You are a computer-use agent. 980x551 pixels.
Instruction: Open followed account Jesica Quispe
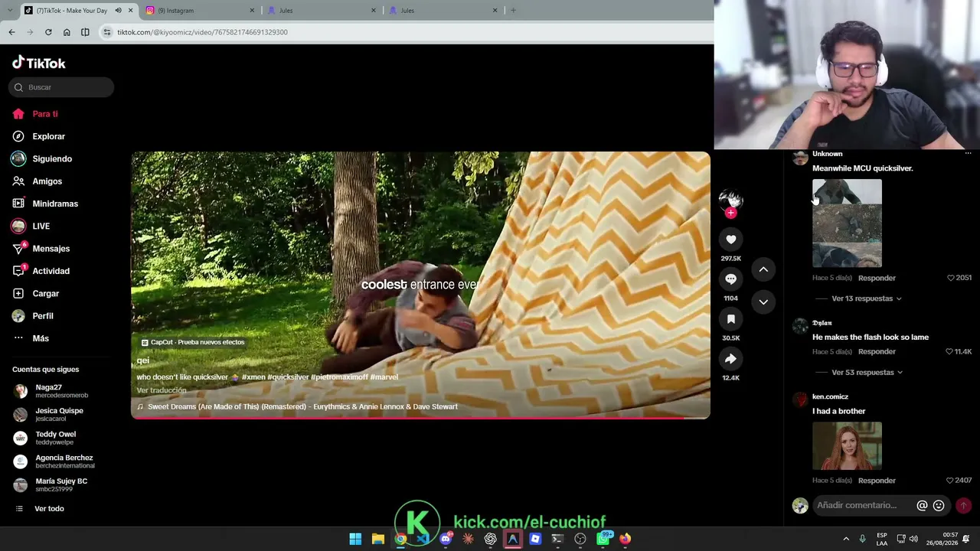click(58, 415)
